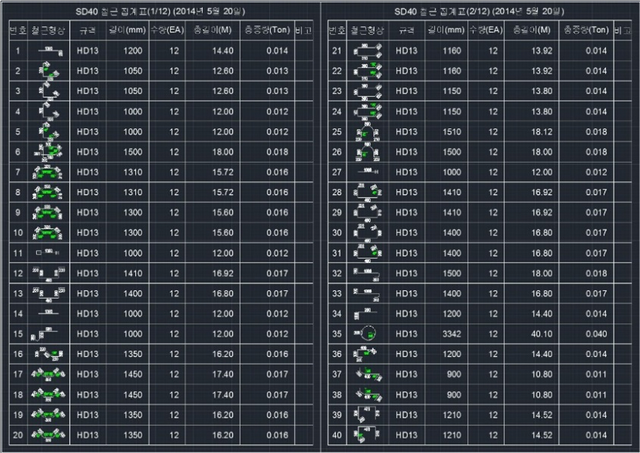The height and width of the screenshot is (453, 640).
Task: Click length value 3342 in row 35
Action: click(452, 334)
